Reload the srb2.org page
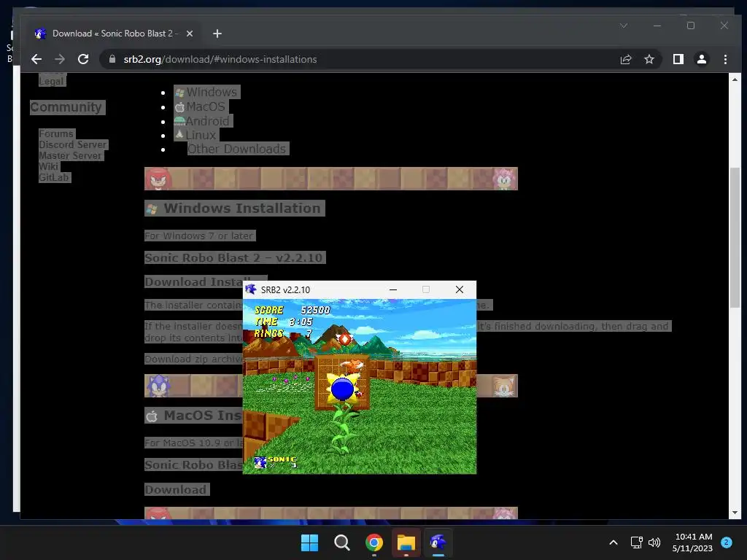The height and width of the screenshot is (560, 747). (x=83, y=59)
